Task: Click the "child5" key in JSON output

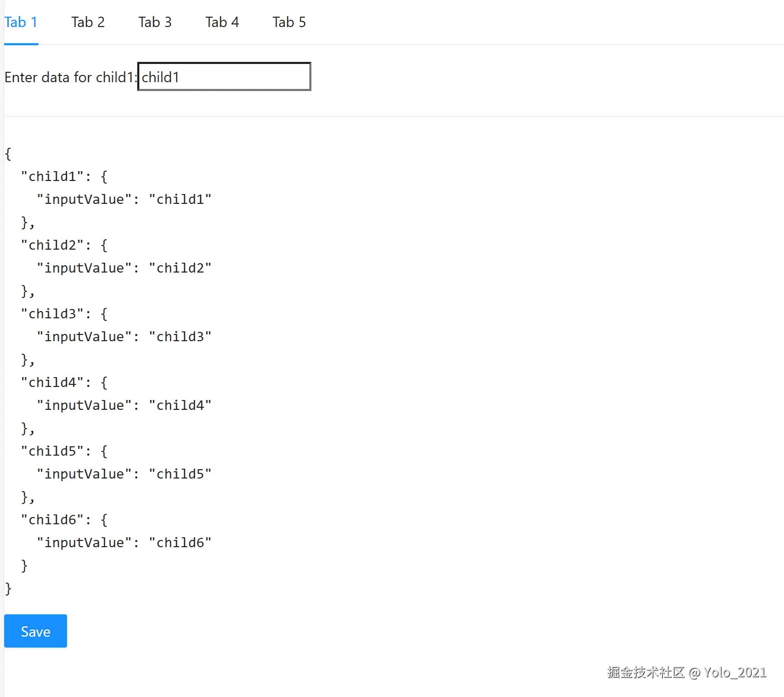Action: click(52, 451)
